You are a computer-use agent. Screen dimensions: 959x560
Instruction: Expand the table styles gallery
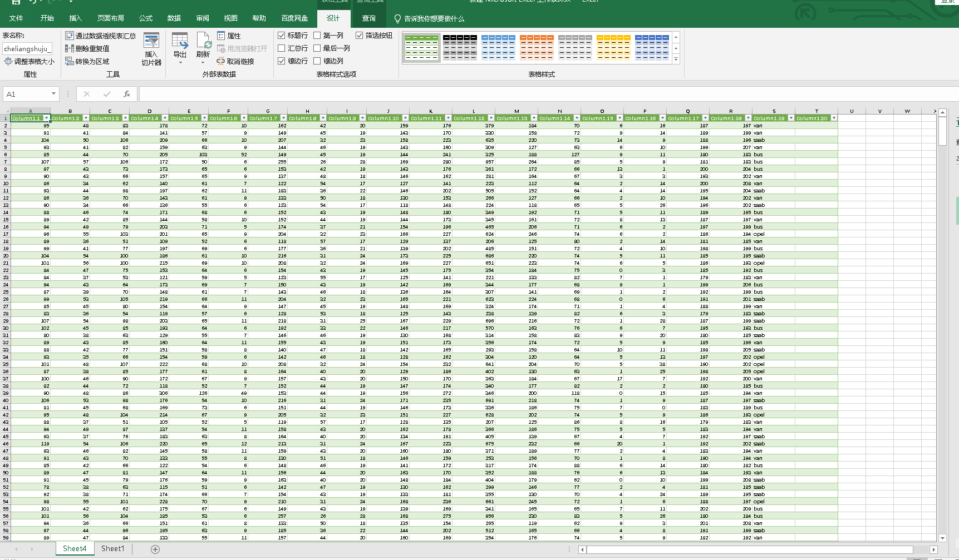(x=675, y=60)
